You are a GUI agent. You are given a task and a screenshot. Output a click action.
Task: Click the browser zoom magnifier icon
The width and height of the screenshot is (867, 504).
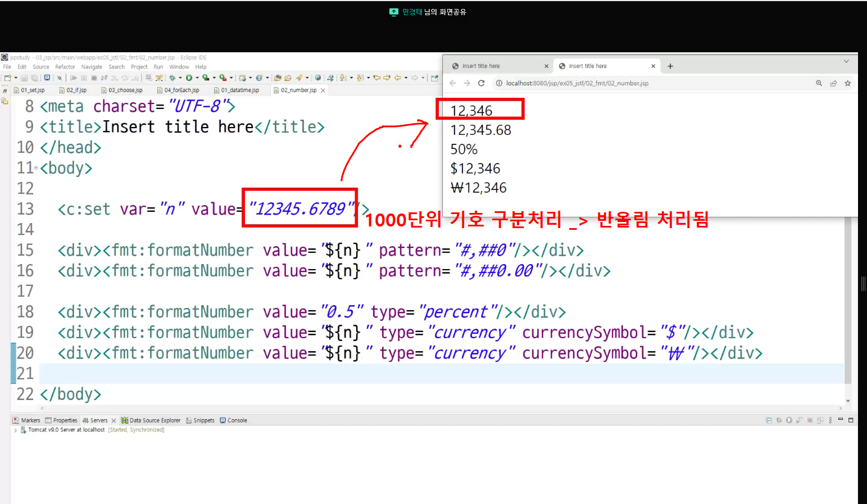(819, 83)
